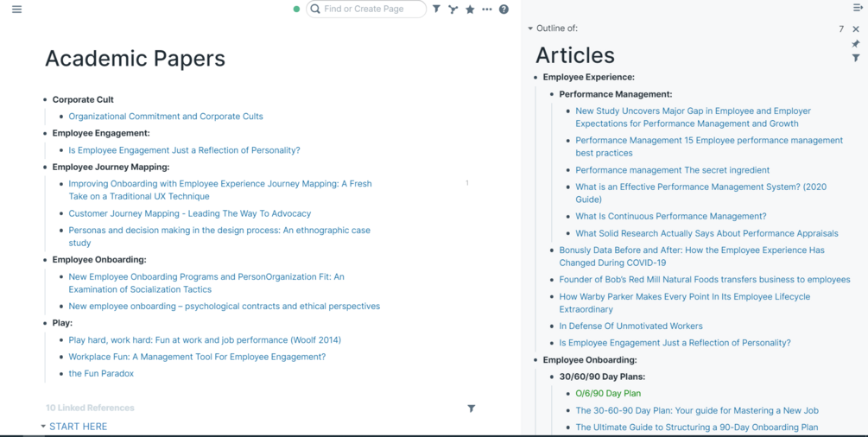Open Play hard, work hard (Woolf 2014) link
Image resolution: width=868 pixels, height=437 pixels.
[205, 339]
